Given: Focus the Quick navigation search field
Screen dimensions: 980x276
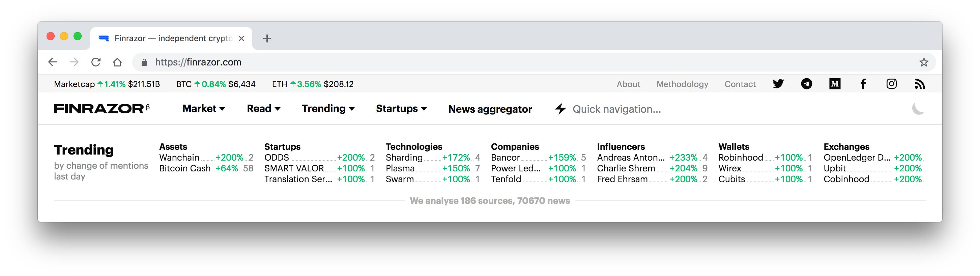Looking at the screenshot, I should 616,109.
